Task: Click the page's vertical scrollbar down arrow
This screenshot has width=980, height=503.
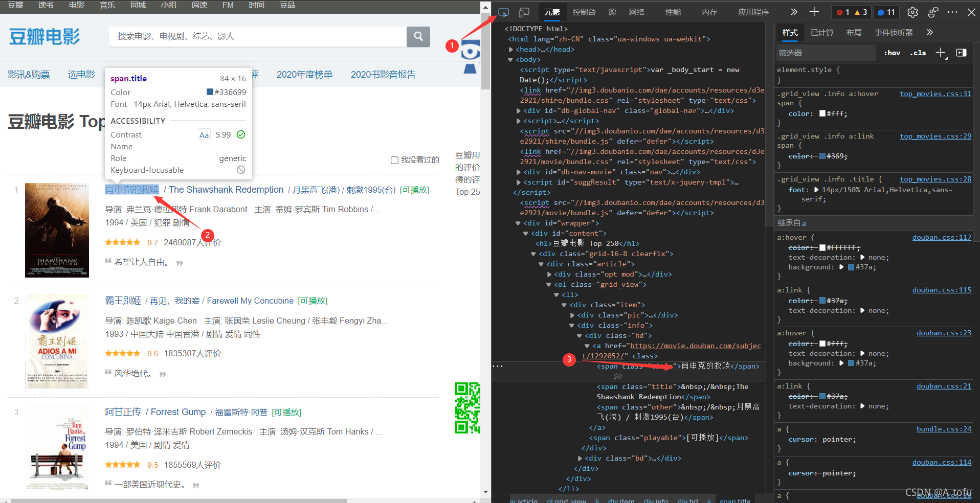Action: click(485, 492)
